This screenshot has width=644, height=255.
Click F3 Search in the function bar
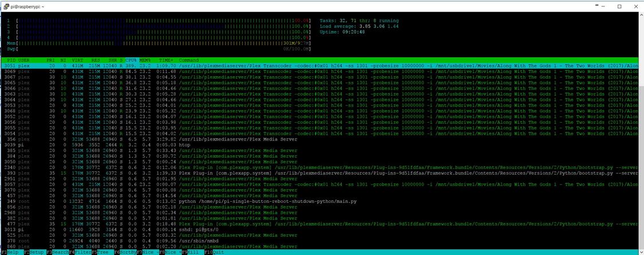[57, 252]
